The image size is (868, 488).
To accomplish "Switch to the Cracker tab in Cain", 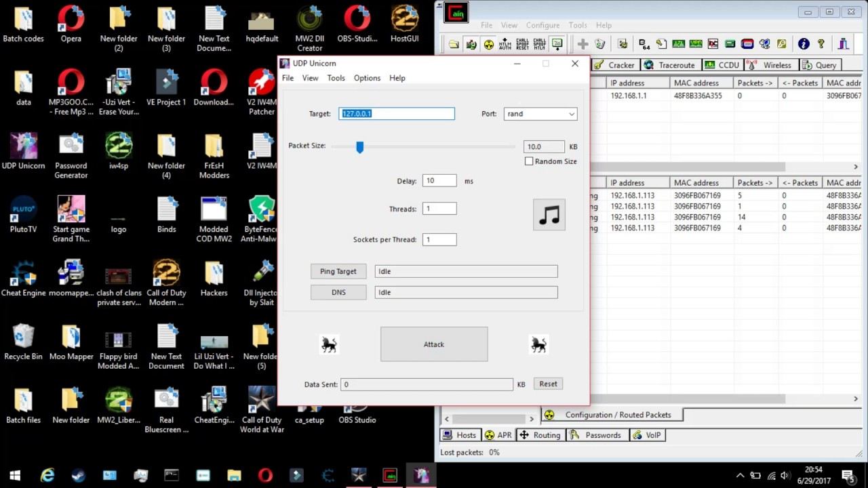I will [x=615, y=65].
